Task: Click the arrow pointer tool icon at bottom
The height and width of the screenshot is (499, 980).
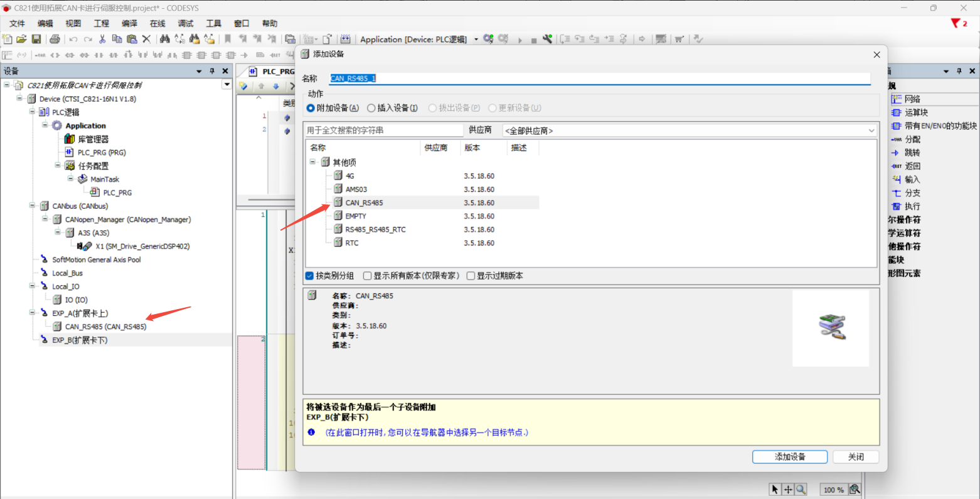Action: [x=775, y=490]
